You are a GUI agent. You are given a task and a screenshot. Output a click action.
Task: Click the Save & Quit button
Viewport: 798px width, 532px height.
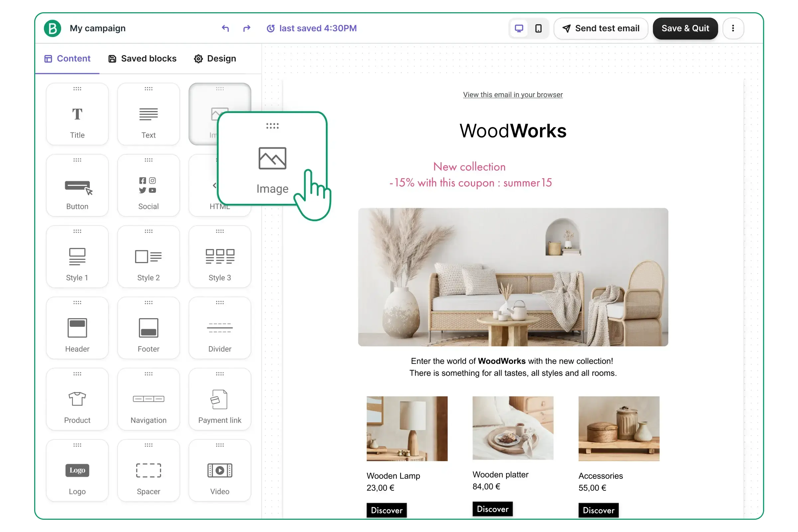click(x=685, y=28)
